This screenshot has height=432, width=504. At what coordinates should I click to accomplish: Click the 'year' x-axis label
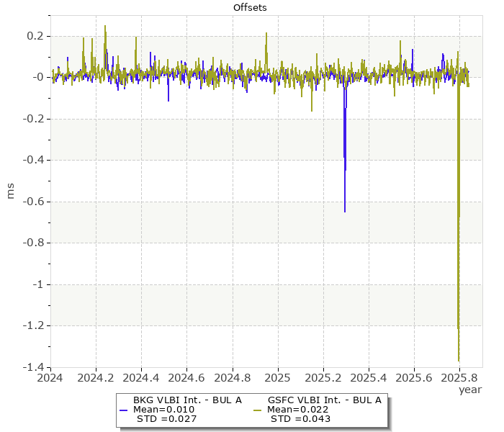(469, 390)
